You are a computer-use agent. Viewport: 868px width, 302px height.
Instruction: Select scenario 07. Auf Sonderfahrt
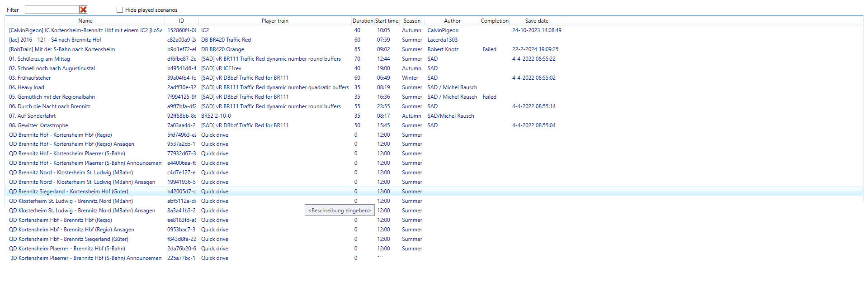33,116
